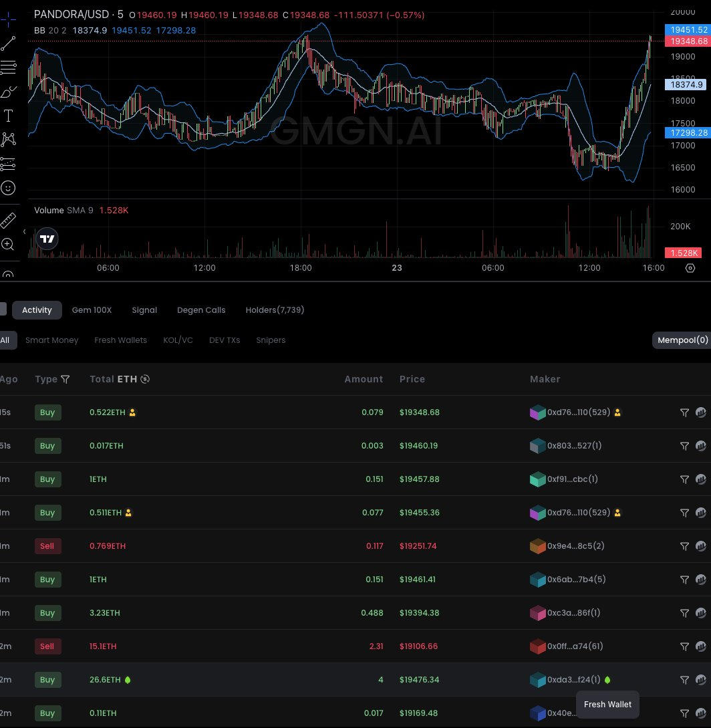The width and height of the screenshot is (711, 728).
Task: Click the Sell badge for 15.1ETH trade
Action: coord(47,646)
